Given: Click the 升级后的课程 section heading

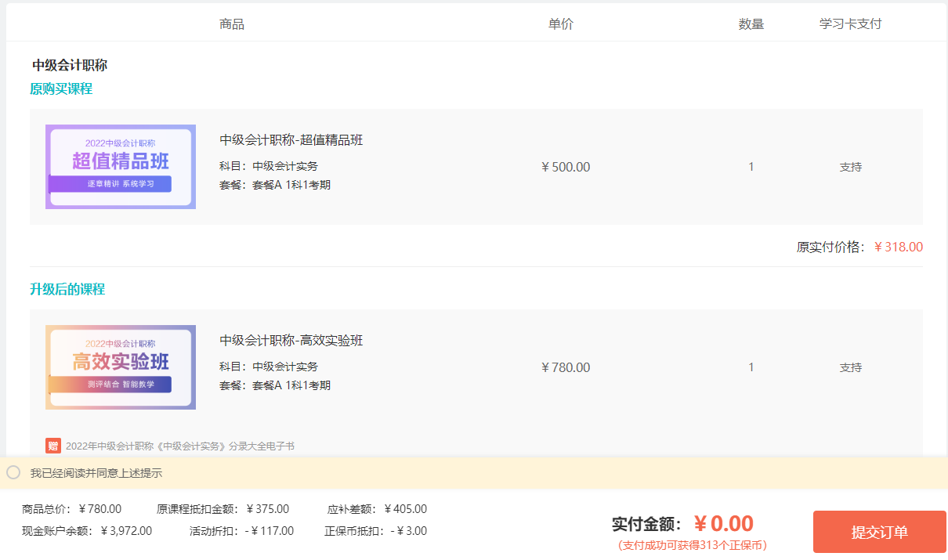Looking at the screenshot, I should (67, 290).
